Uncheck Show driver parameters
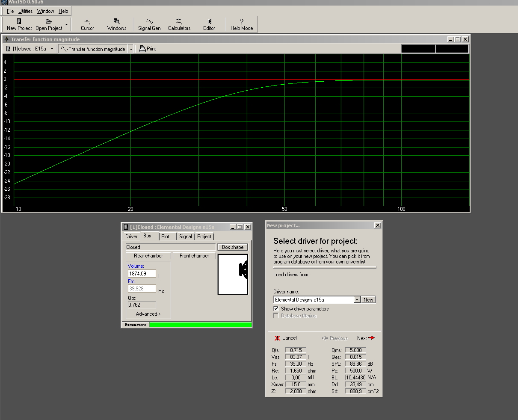Image resolution: width=518 pixels, height=420 pixels. tap(276, 309)
